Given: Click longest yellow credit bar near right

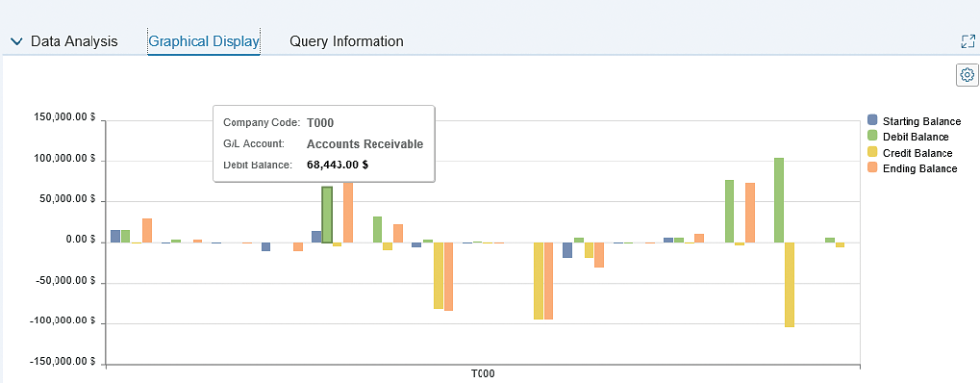Looking at the screenshot, I should (x=790, y=285).
